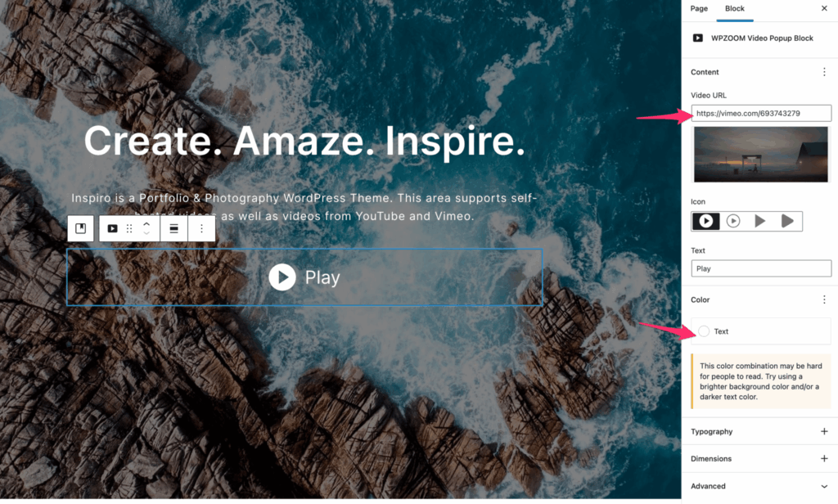Image resolution: width=838 pixels, height=504 pixels.
Task: Choose the filled circle play icon style
Action: coord(705,221)
